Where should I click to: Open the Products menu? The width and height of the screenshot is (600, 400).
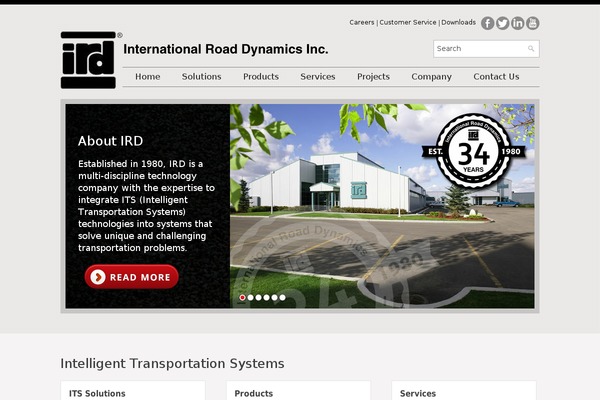[261, 77]
